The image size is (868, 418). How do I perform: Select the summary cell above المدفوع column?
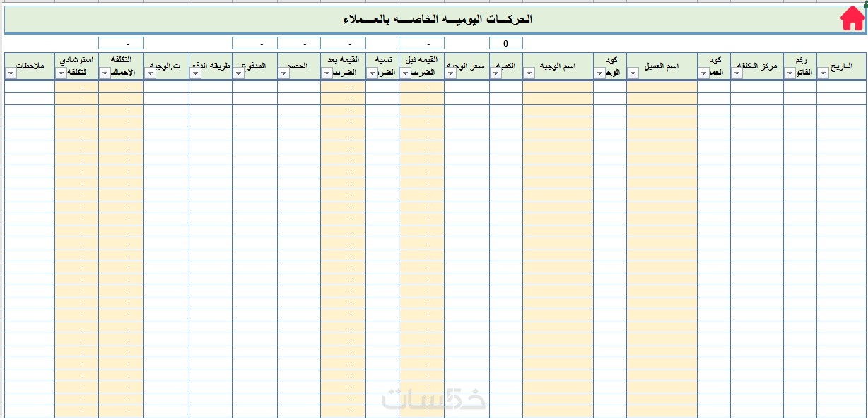pyautogui.click(x=254, y=43)
